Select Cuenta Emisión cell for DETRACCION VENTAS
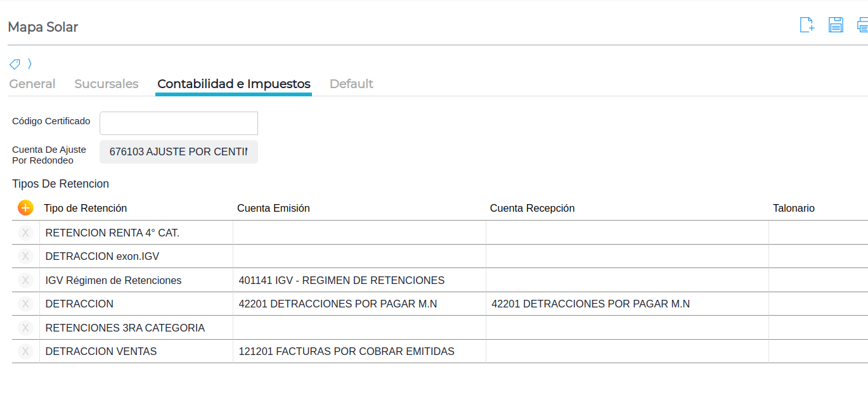The width and height of the screenshot is (868, 393). (x=359, y=351)
